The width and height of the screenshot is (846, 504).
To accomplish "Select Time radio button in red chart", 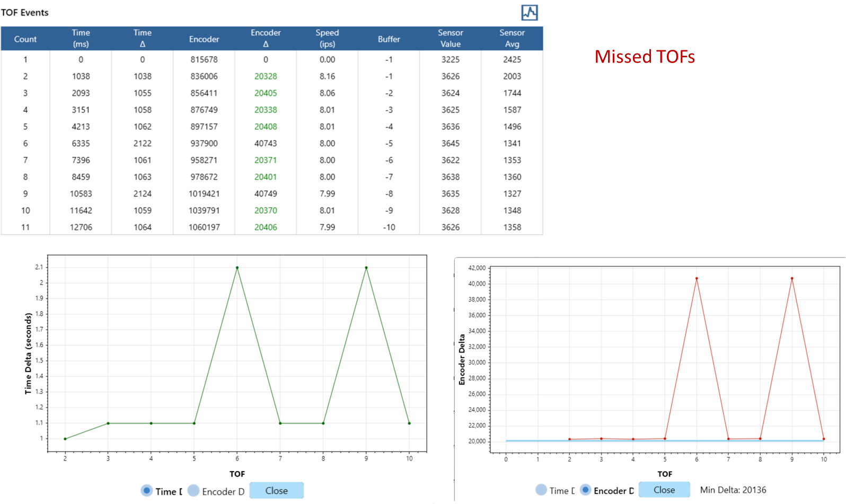I will 541,490.
